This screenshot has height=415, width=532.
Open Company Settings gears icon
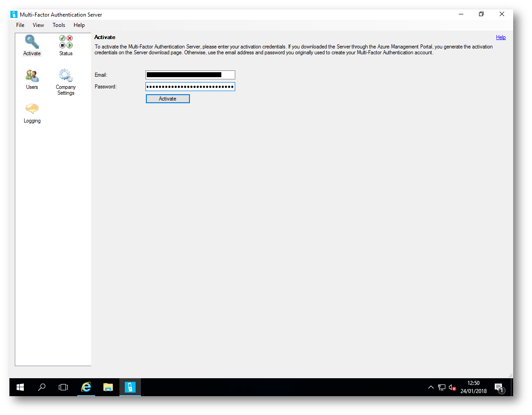tap(66, 75)
